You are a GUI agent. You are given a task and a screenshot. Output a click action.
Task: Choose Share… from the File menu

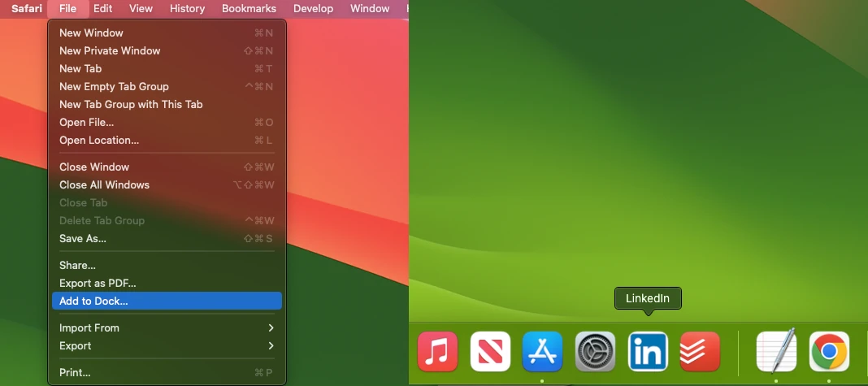(167, 265)
